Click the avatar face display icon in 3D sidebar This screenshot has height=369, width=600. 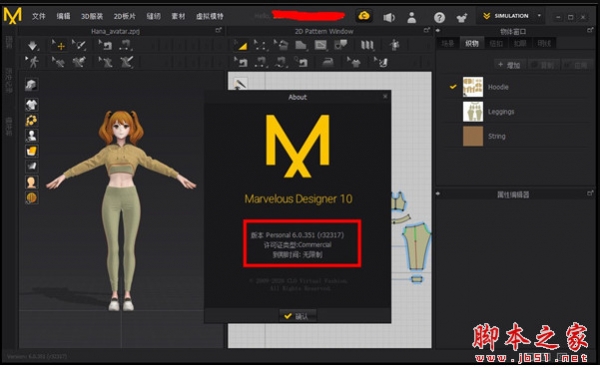coord(31,182)
